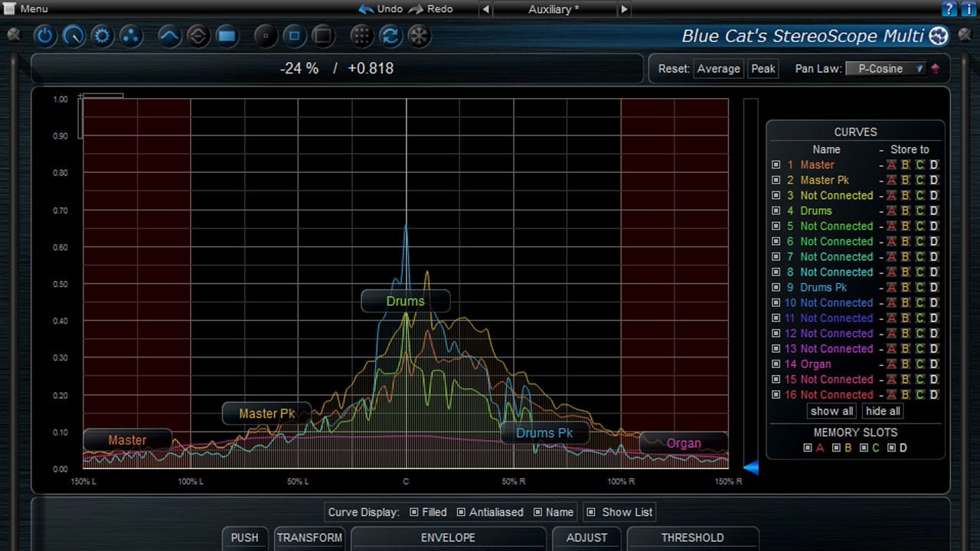
Task: Click the curve line display icon
Action: pos(169,35)
